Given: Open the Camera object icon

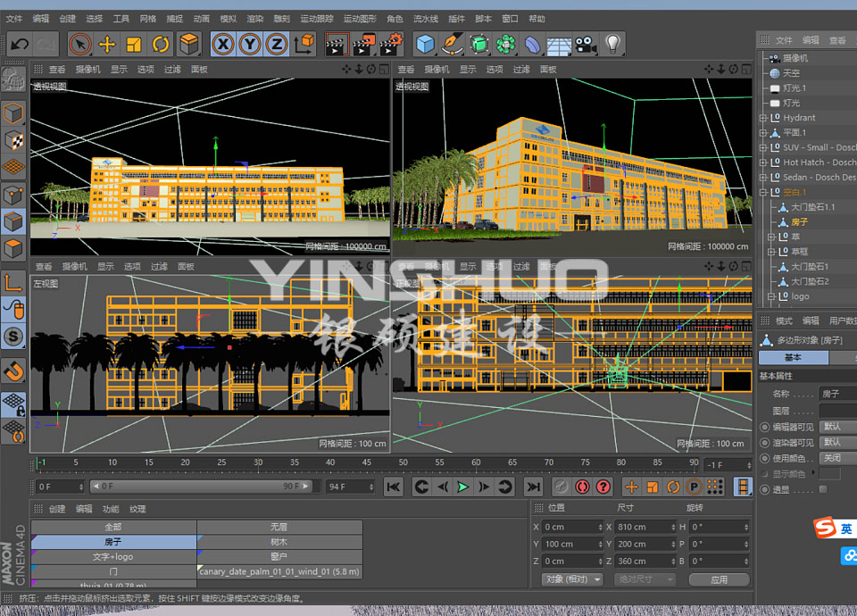Looking at the screenshot, I should click(x=586, y=44).
